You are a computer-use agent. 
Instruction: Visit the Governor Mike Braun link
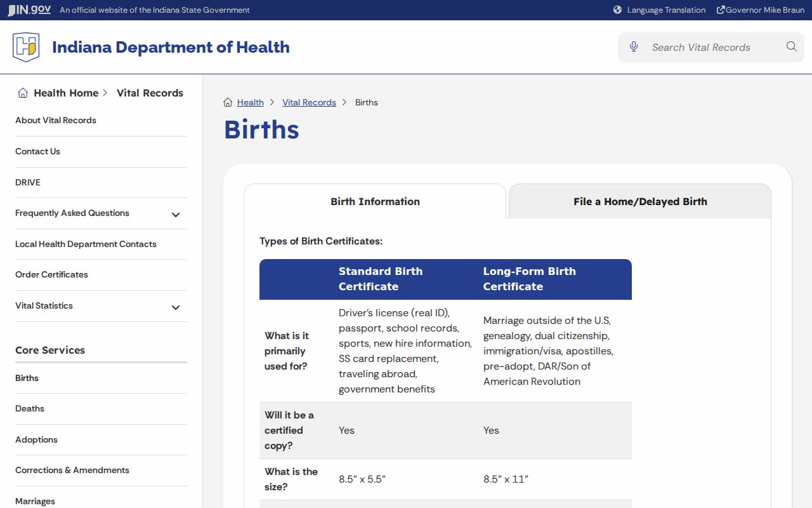[x=765, y=10]
